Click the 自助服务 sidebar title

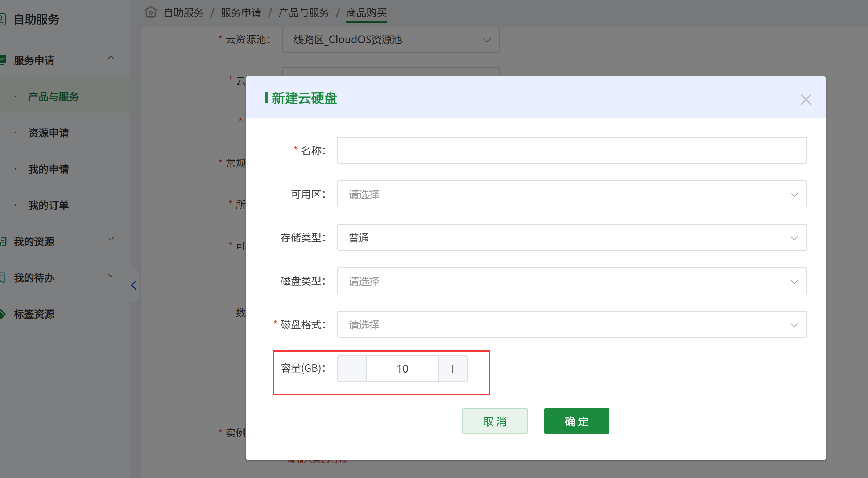[x=36, y=19]
